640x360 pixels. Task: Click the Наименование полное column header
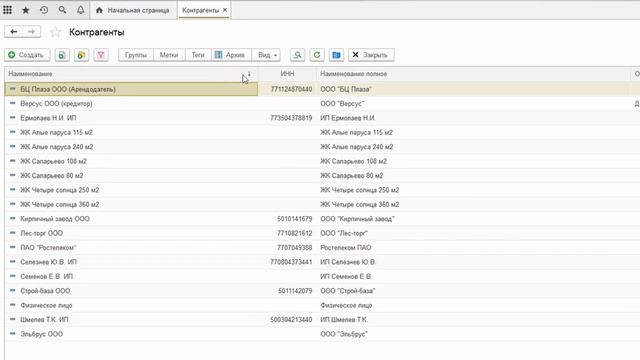(x=473, y=74)
